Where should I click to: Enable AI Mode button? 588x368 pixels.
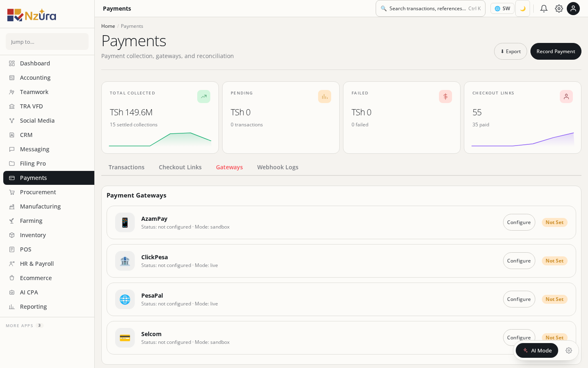537,350
